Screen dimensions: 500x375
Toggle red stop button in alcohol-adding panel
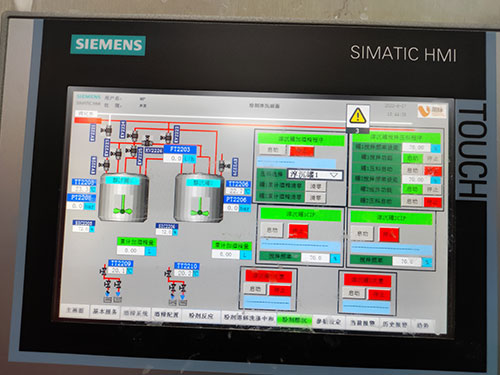tap(302, 151)
